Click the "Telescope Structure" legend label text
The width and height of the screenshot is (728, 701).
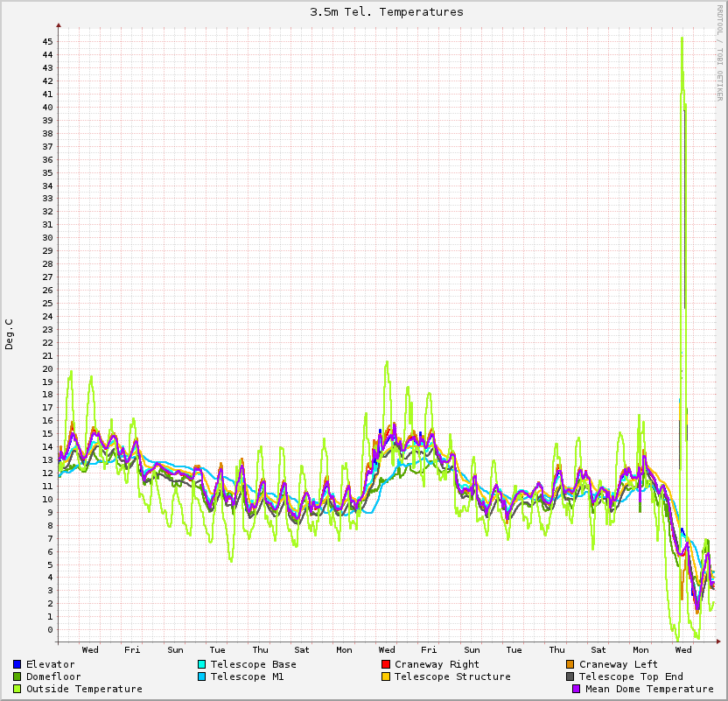pos(452,676)
